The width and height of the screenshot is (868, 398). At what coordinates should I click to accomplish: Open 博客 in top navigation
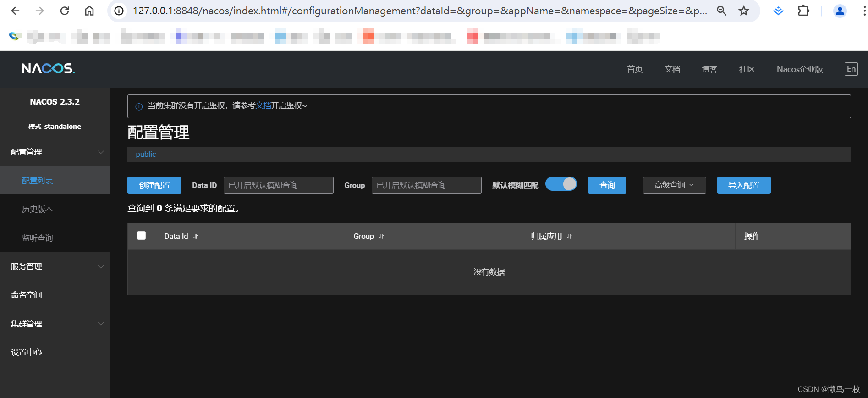[x=709, y=69]
